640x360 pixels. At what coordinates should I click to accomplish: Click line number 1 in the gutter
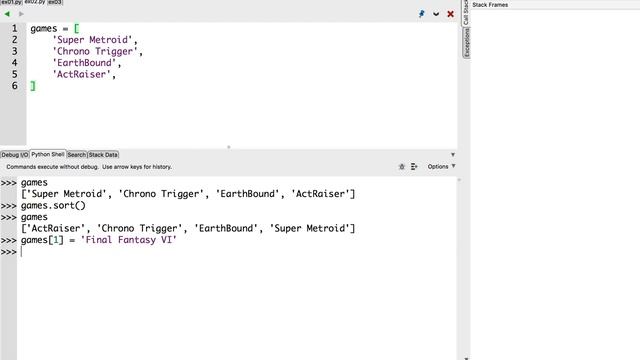coord(15,28)
